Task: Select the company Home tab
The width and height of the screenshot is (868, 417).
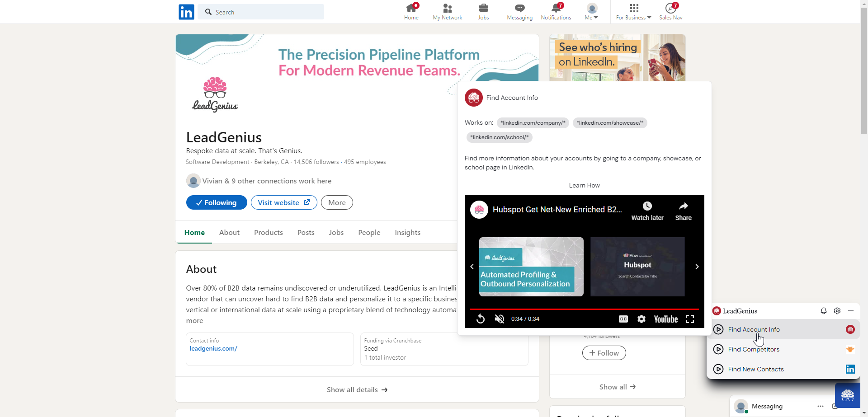Action: [194, 232]
